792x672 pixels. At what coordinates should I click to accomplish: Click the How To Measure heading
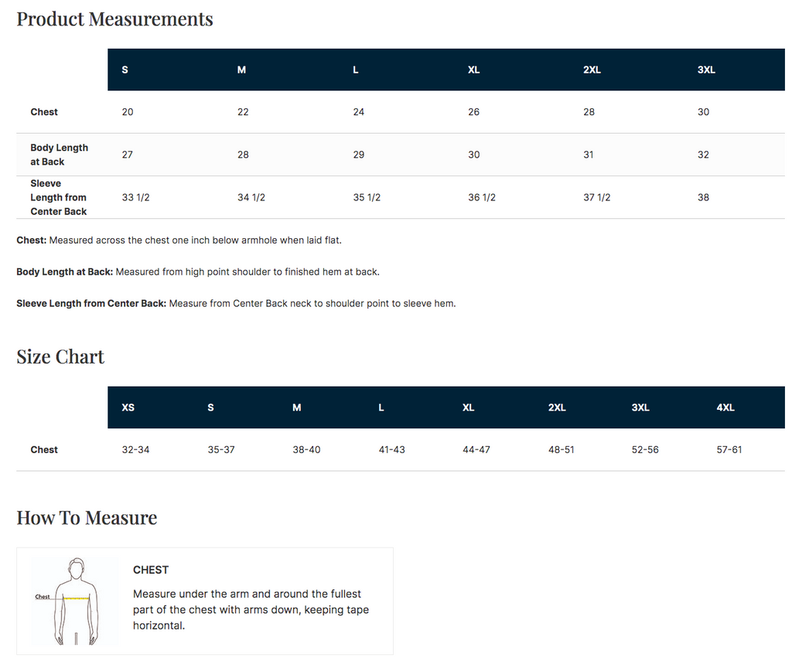click(87, 517)
